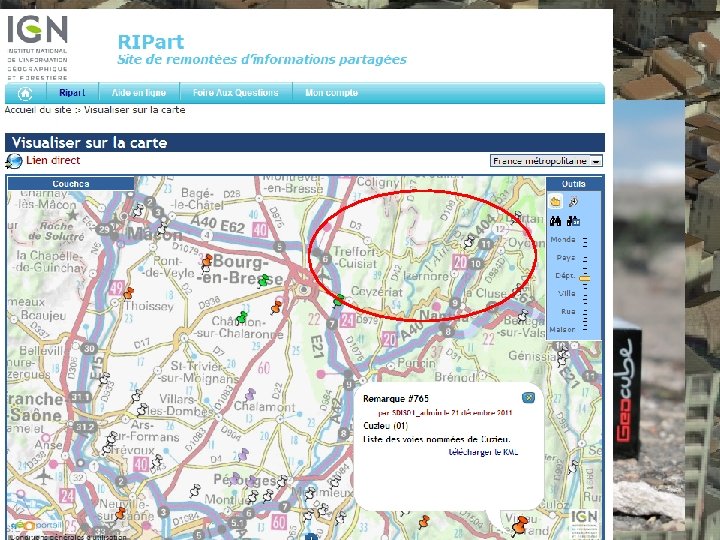Viewport: 720px width, 540px height.
Task: Go to the home page icon
Action: [25, 93]
